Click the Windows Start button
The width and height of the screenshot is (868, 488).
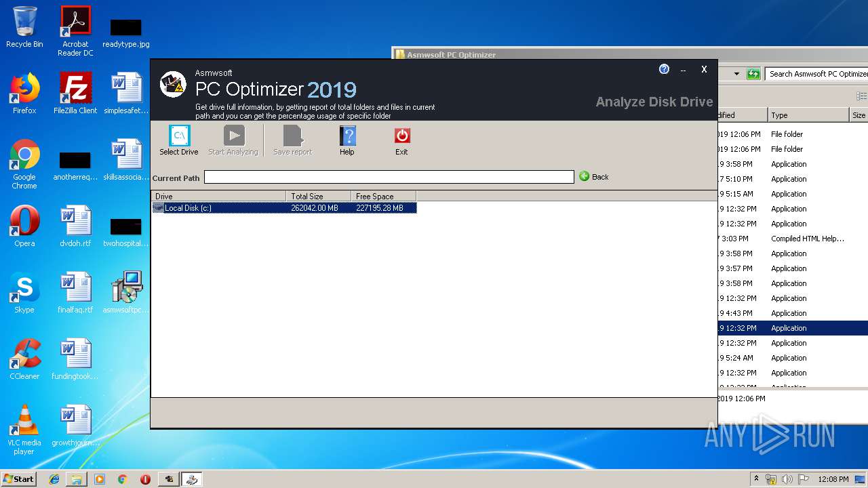tap(19, 479)
